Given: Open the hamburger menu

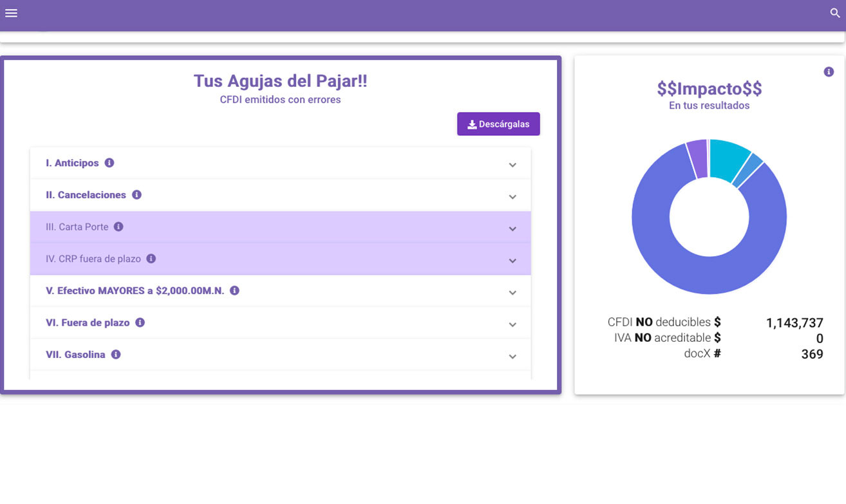Looking at the screenshot, I should [11, 14].
